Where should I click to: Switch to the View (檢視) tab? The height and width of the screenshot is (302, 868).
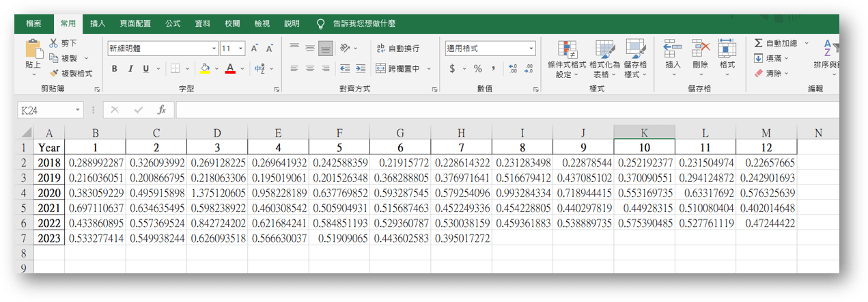[x=262, y=23]
